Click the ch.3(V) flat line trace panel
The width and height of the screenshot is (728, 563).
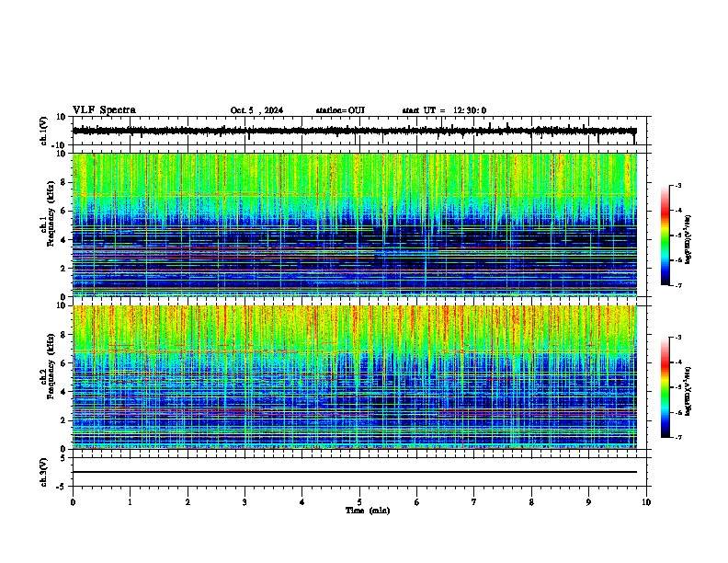(361, 472)
